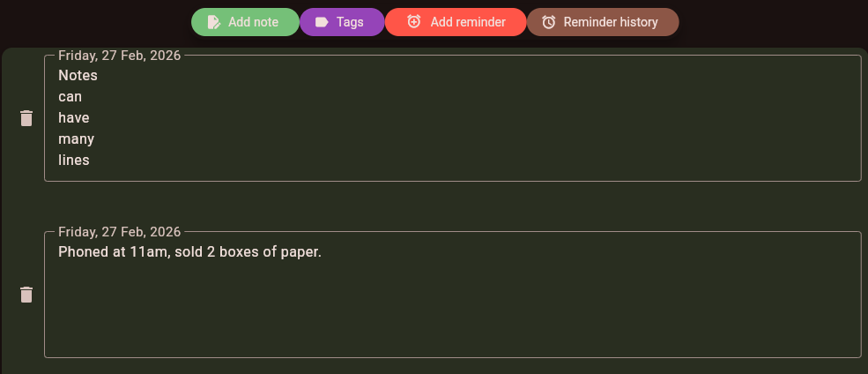Focus the "Phoned at 11am" note text

(189, 252)
